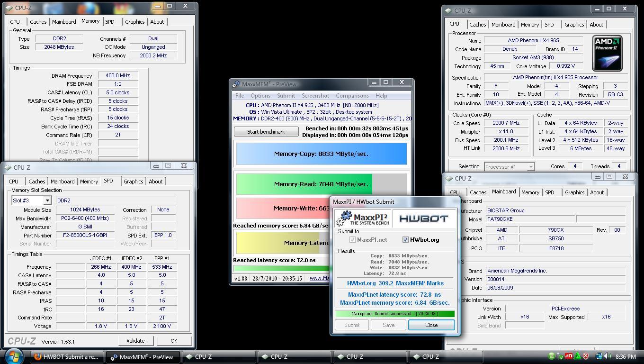Screen dimensions: 644x364
Task: Click the MaxxPI² System Bench logo
Action: 364,219
